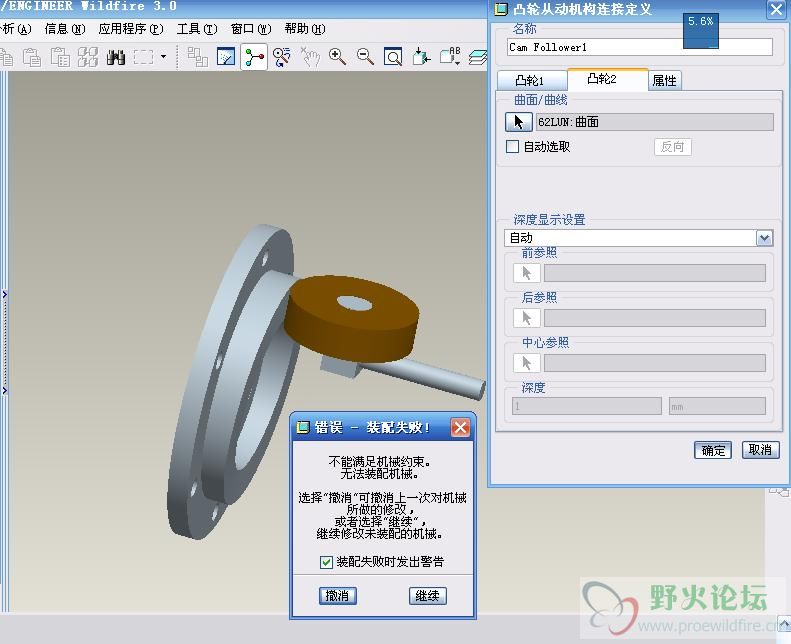Click 取消 in cam follower dialog
791x644 pixels.
click(x=760, y=450)
